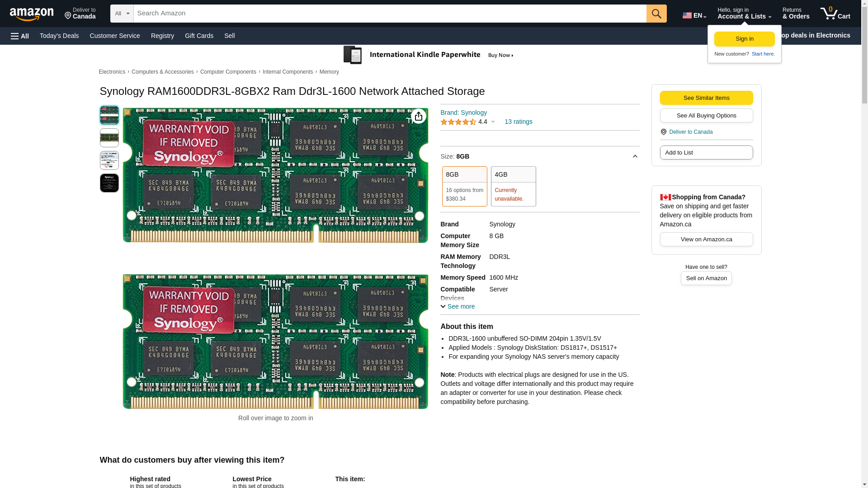This screenshot has width=868, height=488.
Task: Select the 8GB size option
Action: coord(464,186)
